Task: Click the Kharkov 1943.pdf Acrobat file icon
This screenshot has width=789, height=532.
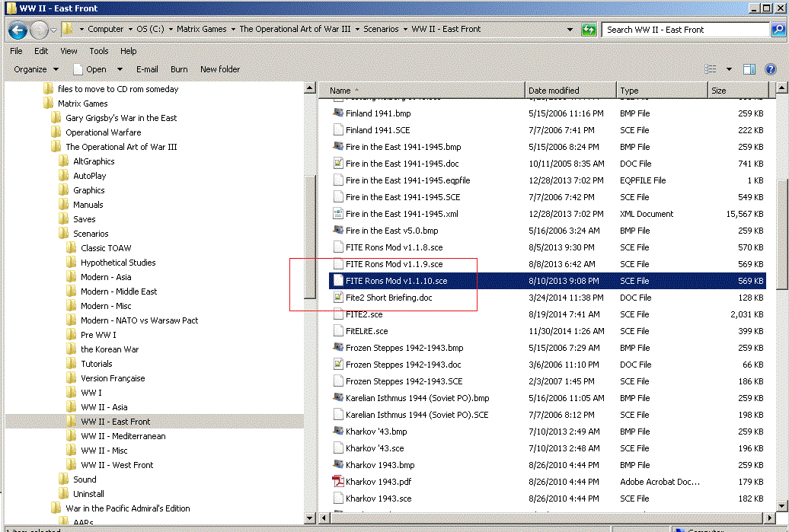Action: (x=338, y=482)
